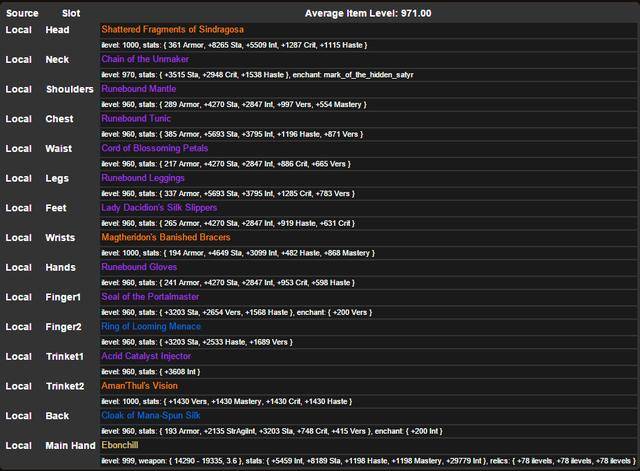The width and height of the screenshot is (640, 471).
Task: Select Average Item Level: 971.00 text
Action: click(x=368, y=13)
